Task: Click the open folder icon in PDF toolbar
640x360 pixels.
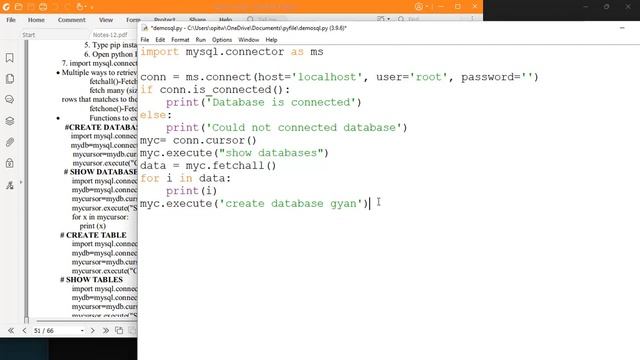Action: click(18, 7)
